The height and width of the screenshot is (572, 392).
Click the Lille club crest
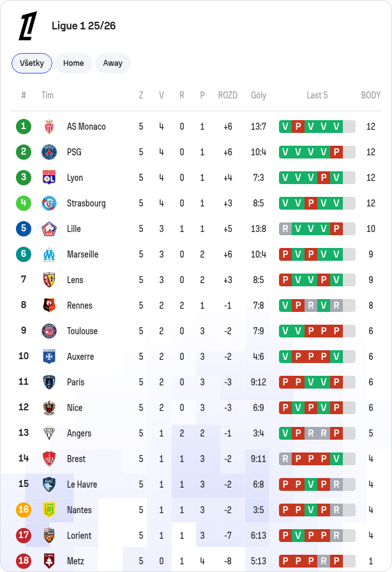pyautogui.click(x=49, y=229)
